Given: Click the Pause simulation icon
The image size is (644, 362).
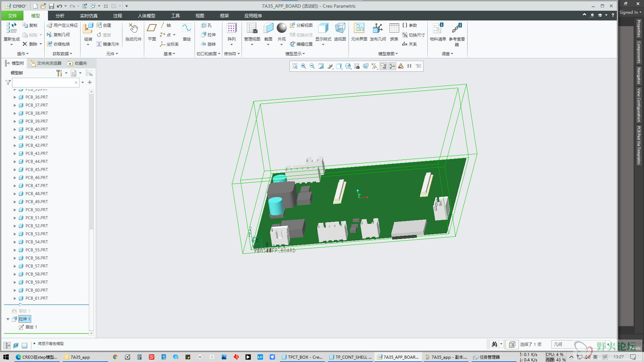Looking at the screenshot, I should [409, 66].
